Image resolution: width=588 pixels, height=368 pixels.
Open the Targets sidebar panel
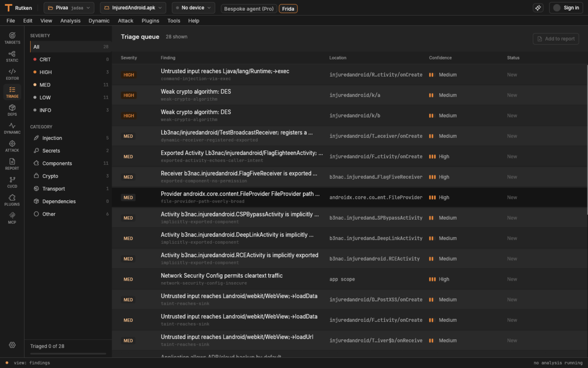click(x=12, y=38)
